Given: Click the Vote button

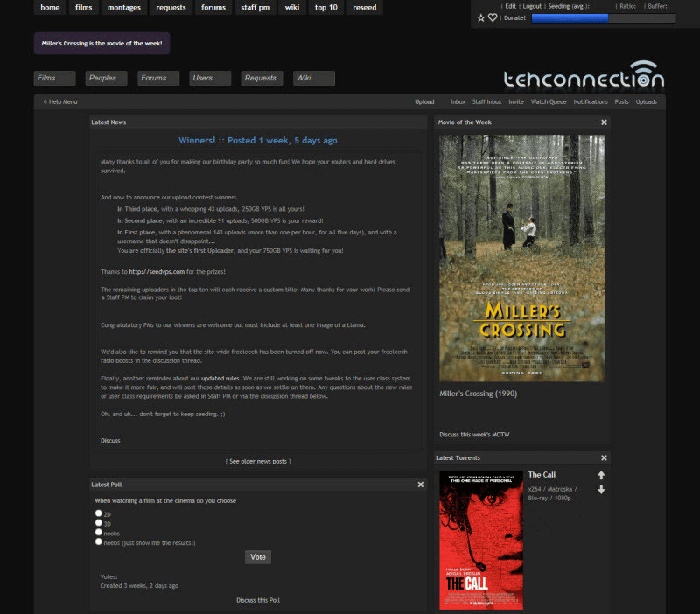Looking at the screenshot, I should pyautogui.click(x=258, y=557).
